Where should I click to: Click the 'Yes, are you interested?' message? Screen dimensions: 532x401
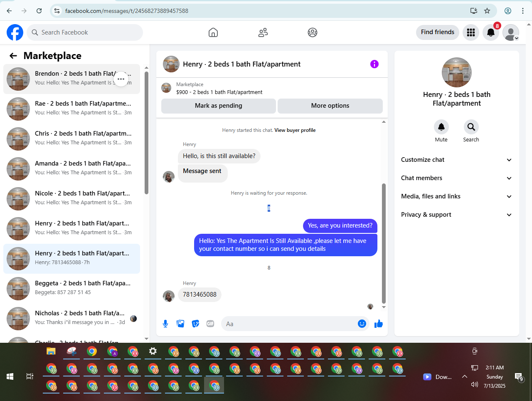[x=340, y=225]
